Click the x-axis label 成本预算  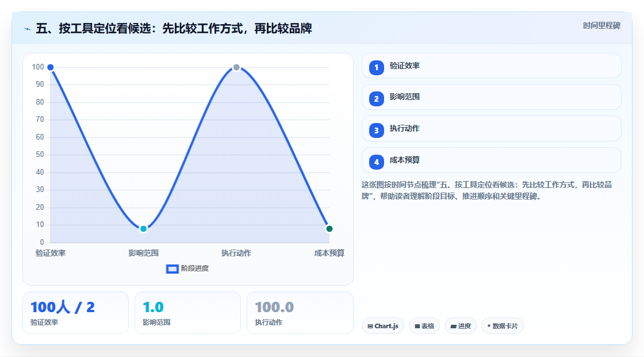[x=329, y=253]
